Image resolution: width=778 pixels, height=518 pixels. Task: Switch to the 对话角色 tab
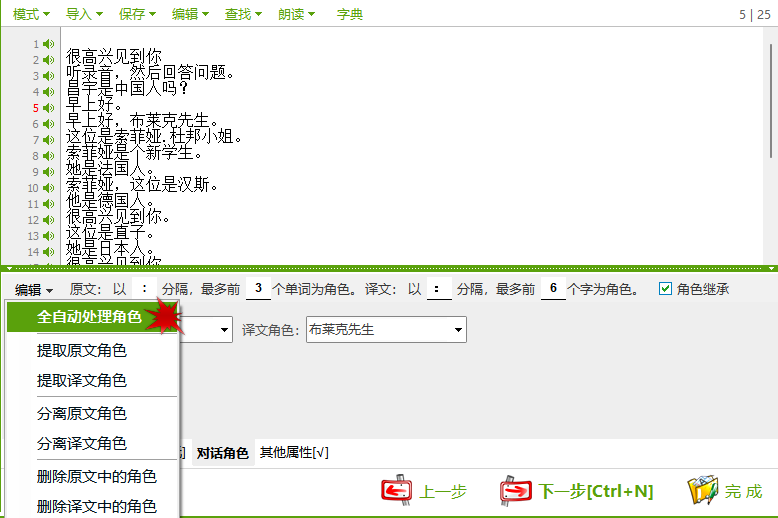[x=222, y=453]
